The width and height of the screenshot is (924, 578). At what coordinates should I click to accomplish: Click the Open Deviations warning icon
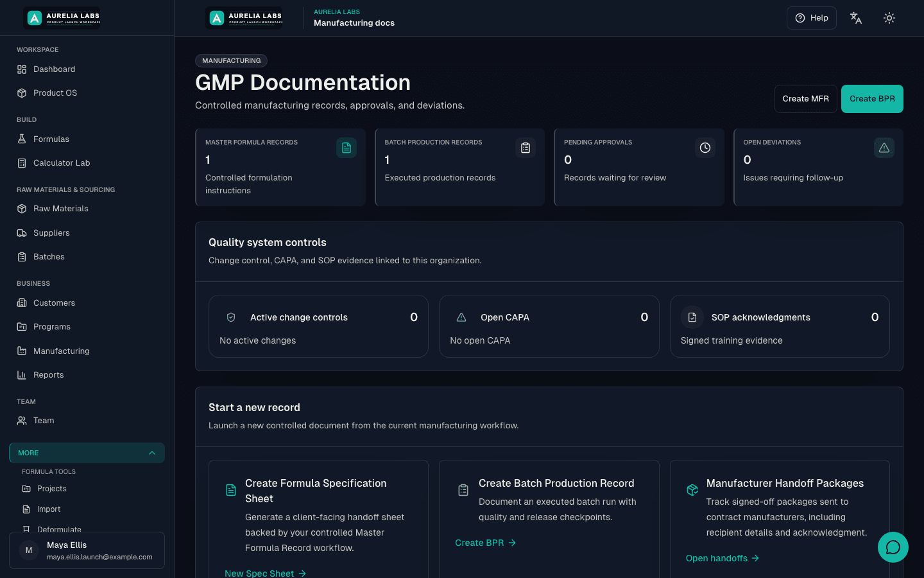coord(884,148)
